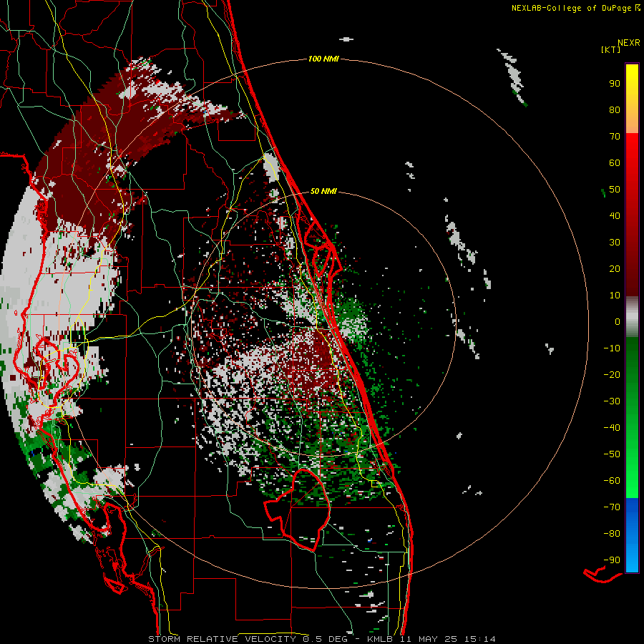Viewport: 644px width, 644px height.
Task: Select the positive 40 knot scale value
Action: tap(615, 215)
